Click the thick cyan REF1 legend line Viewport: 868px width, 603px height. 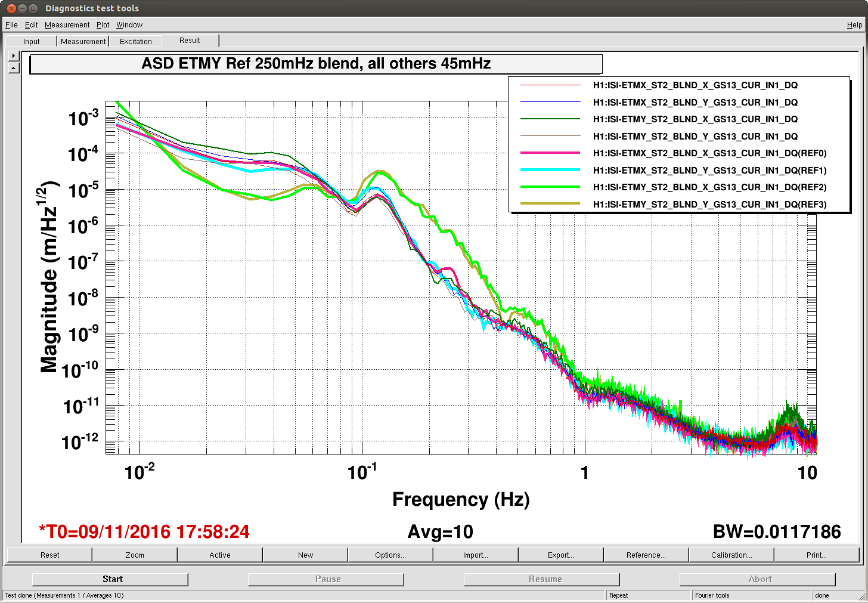pyautogui.click(x=550, y=170)
